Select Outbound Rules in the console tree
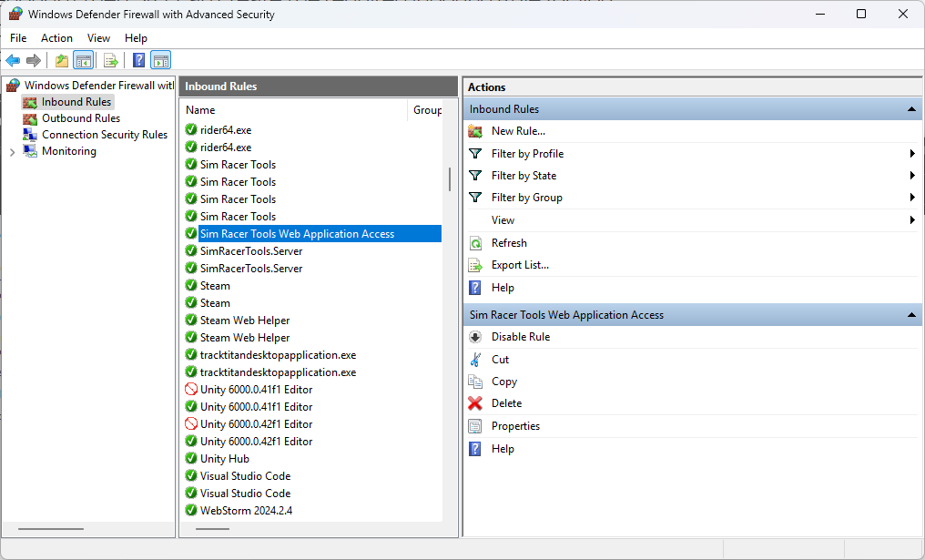The width and height of the screenshot is (925, 560). (x=81, y=118)
